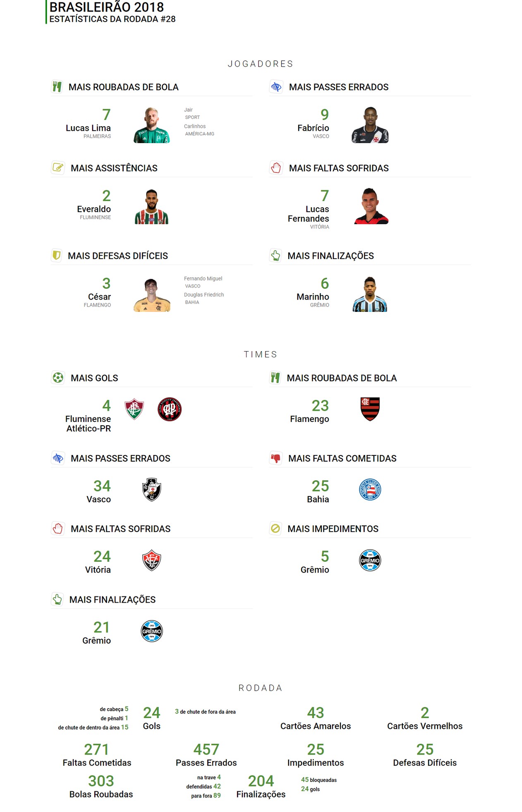Click the Brasileirão 2018 page title

click(107, 7)
